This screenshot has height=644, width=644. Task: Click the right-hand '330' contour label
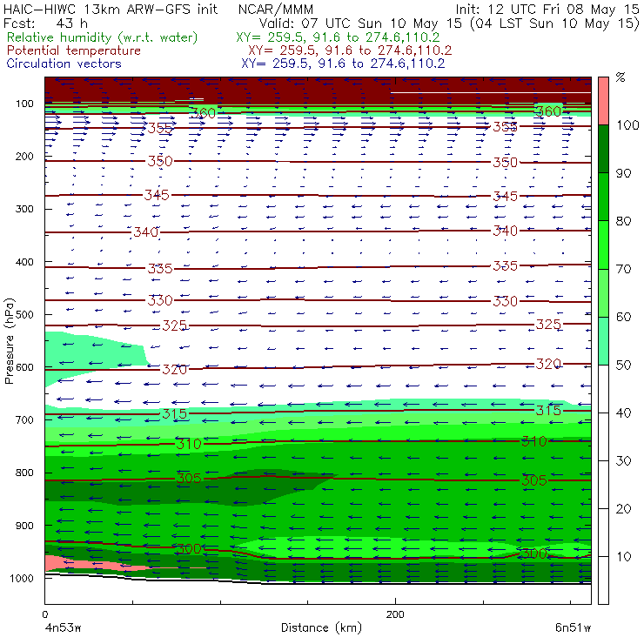click(506, 301)
